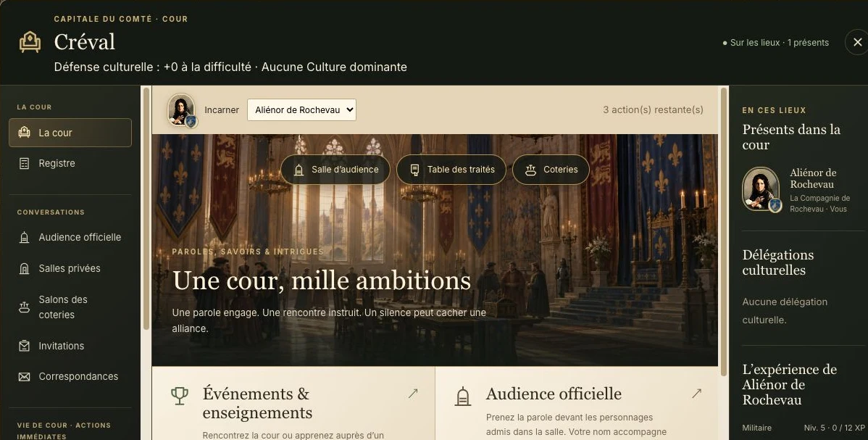Click the envelope icon beside Correspondances
Screen dimensions: 868x440
click(x=25, y=377)
